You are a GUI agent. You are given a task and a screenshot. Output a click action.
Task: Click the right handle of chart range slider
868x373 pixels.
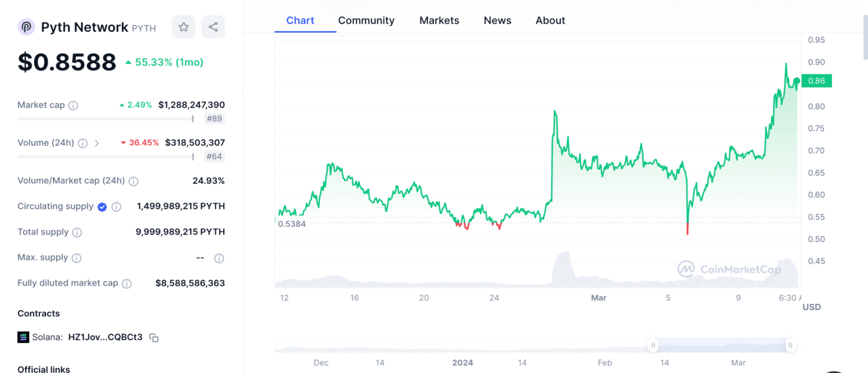(790, 346)
